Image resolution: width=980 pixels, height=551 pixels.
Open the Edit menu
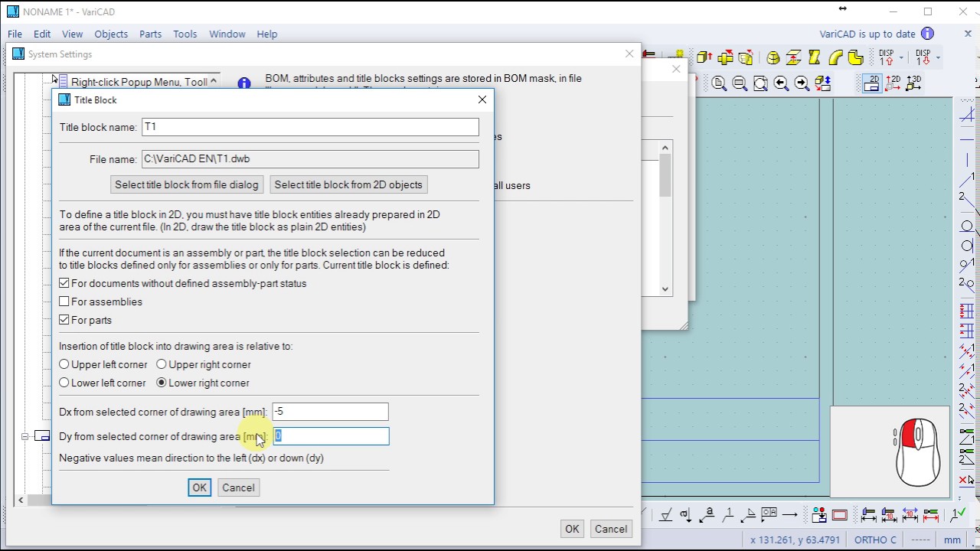coord(42,34)
